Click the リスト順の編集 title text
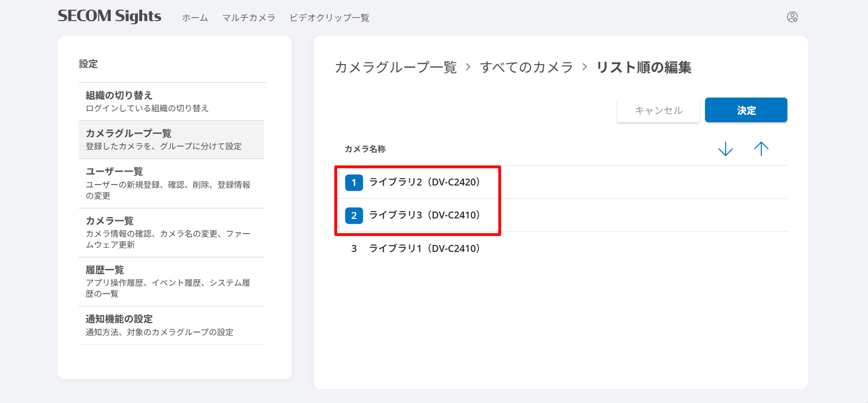This screenshot has width=868, height=403. [x=644, y=67]
